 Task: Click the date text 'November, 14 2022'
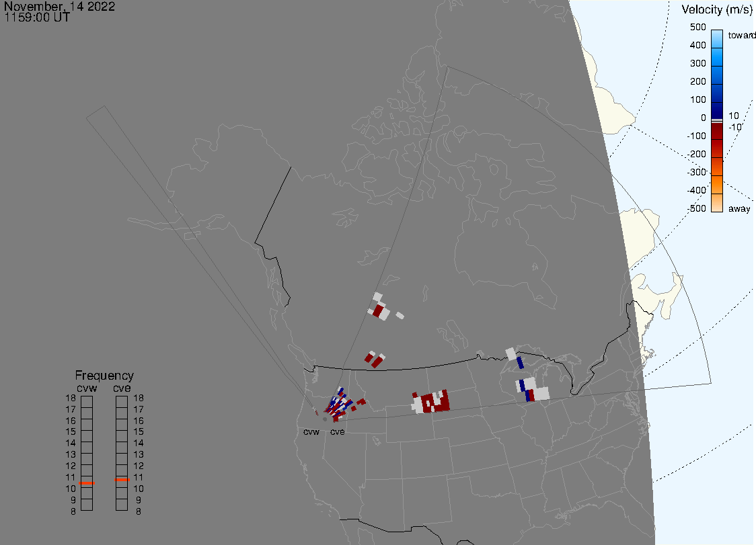pyautogui.click(x=60, y=6)
